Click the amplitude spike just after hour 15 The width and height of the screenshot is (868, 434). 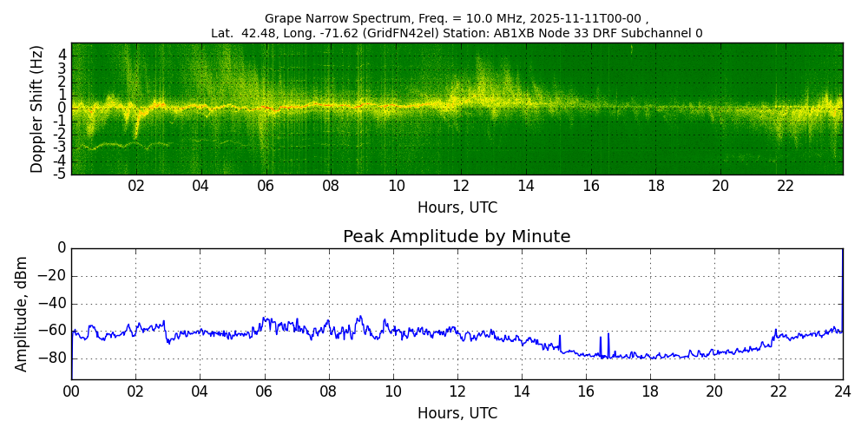tap(560, 339)
